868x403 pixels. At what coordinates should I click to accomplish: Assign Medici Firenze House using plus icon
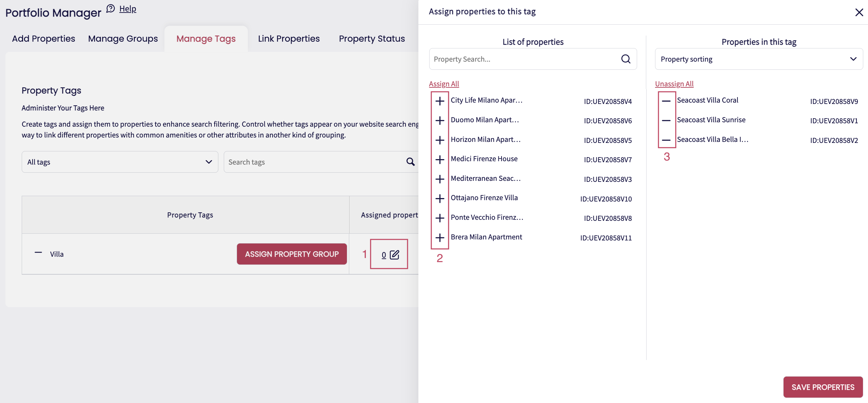(440, 160)
